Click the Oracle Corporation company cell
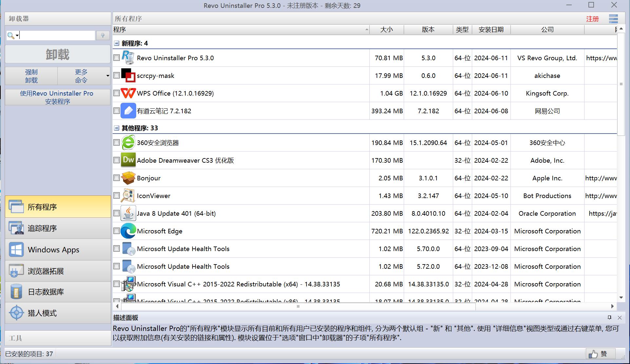 click(x=547, y=213)
